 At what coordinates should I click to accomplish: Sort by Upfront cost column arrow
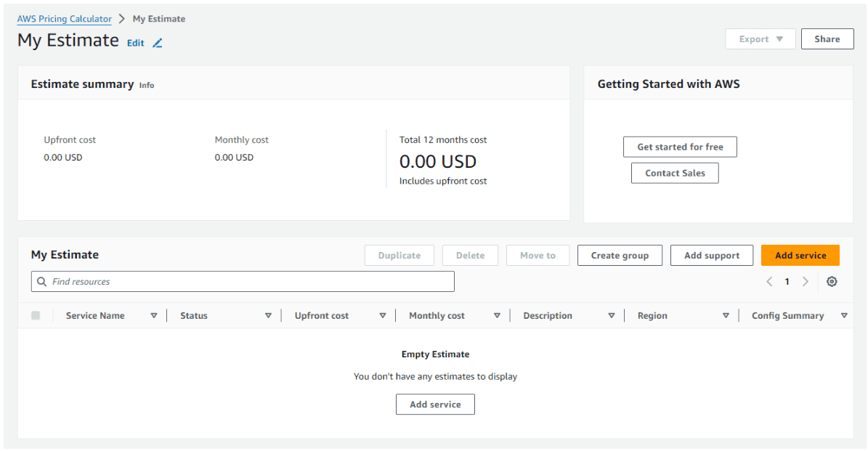[383, 315]
